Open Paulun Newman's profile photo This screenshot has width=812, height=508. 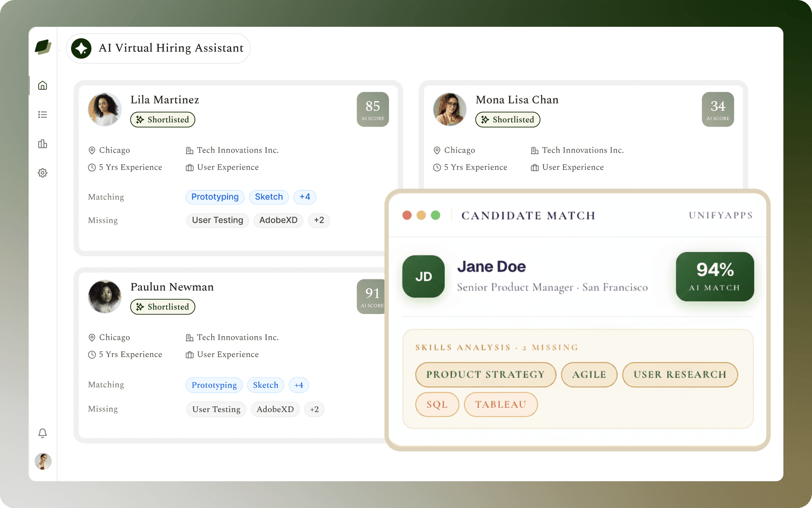(x=105, y=296)
